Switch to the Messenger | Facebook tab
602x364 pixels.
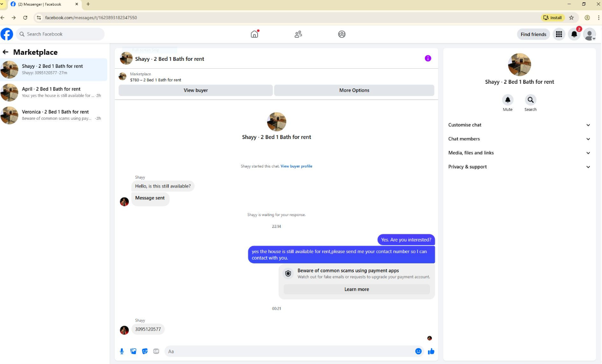click(45, 4)
